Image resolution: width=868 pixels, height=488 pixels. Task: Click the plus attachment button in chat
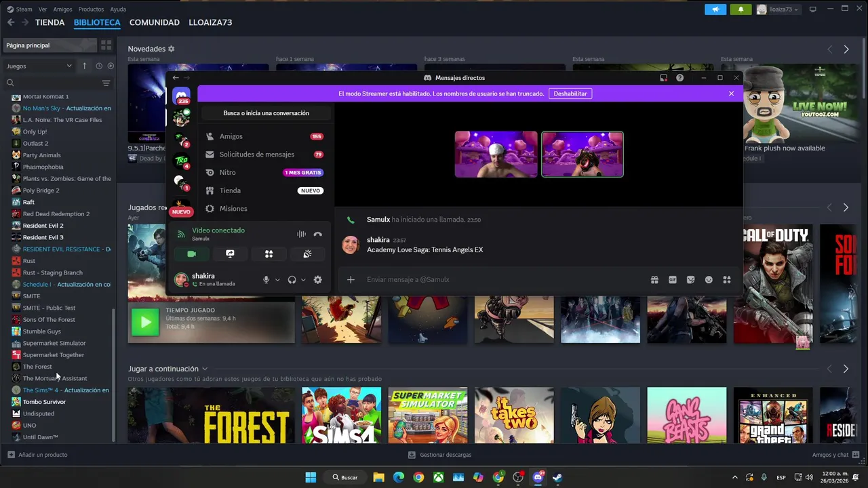(x=351, y=279)
